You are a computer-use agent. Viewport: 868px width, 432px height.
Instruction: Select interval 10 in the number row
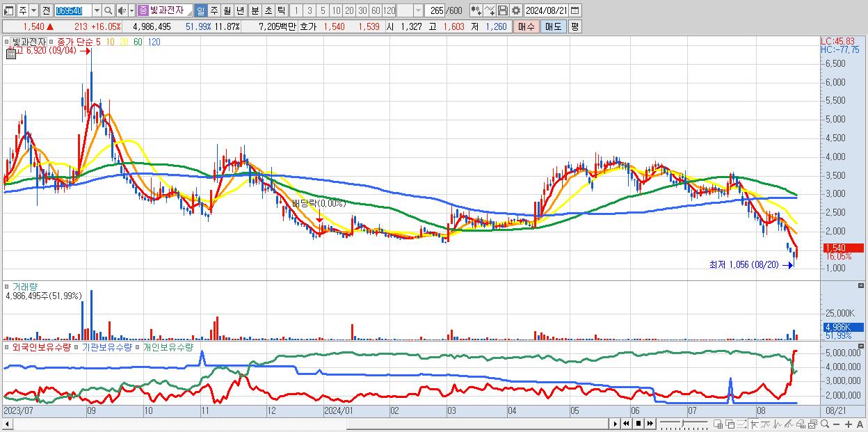click(x=336, y=10)
